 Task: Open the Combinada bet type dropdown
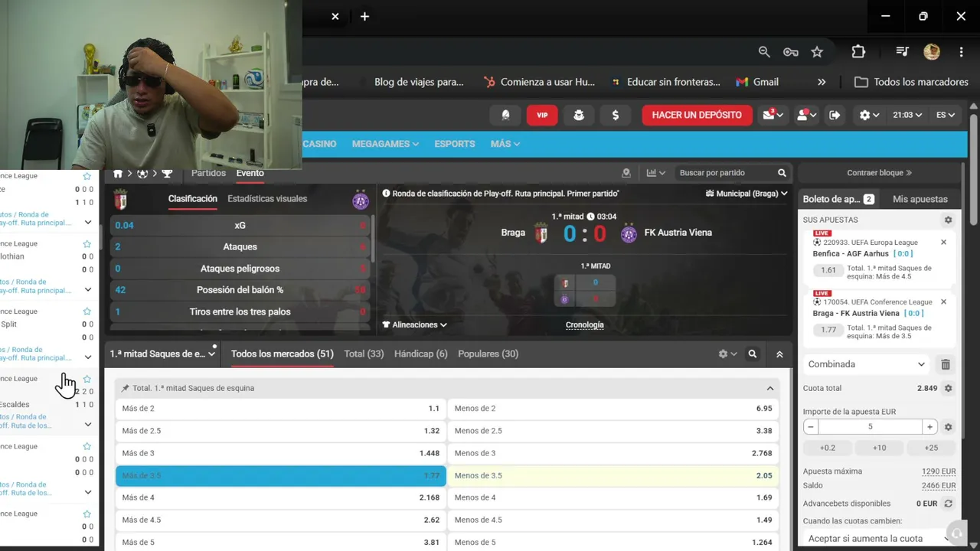(x=867, y=364)
